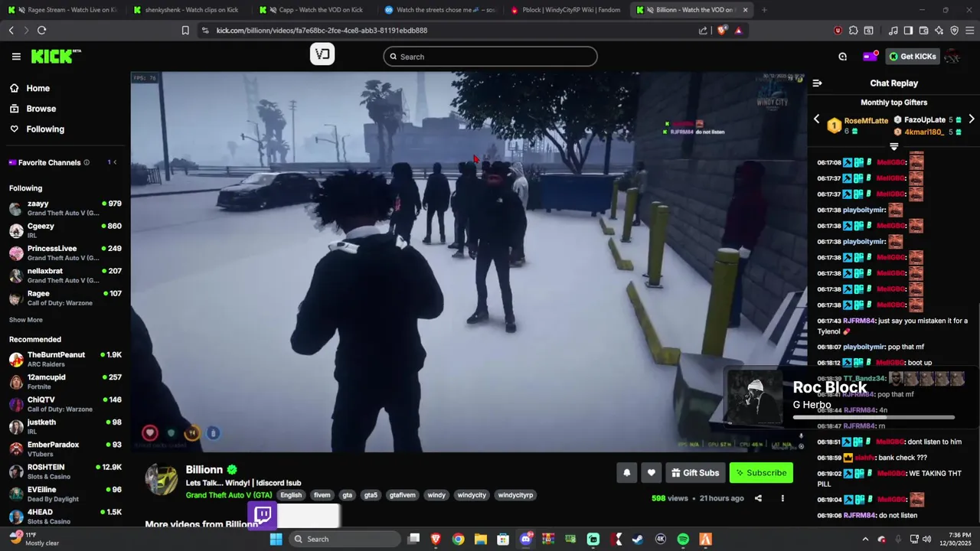Open Billionn's channel avatar
The width and height of the screenshot is (980, 551).
162,480
